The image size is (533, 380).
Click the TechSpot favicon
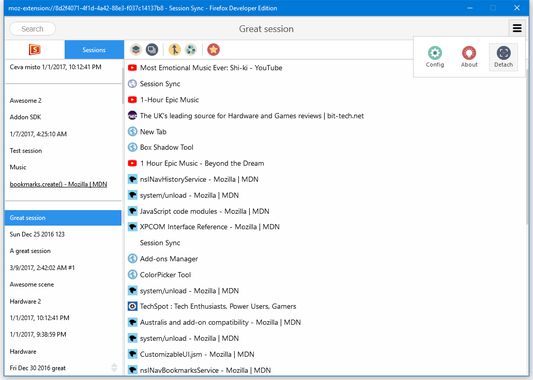pos(132,306)
